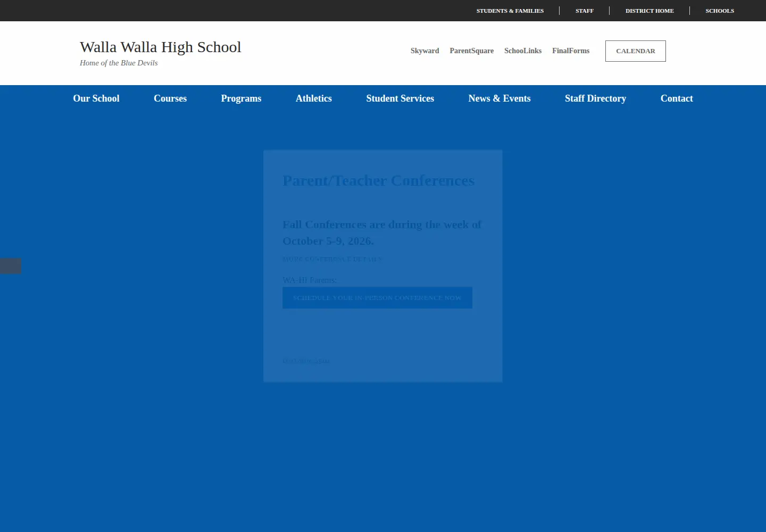766x532 pixels.
Task: Click the Don't show again link
Action: pos(306,361)
